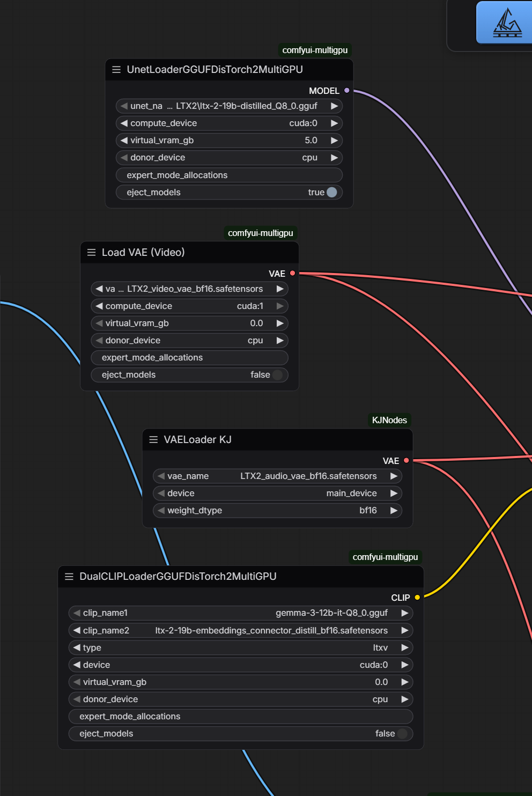532x796 pixels.
Task: Click comfyui-multigpu badge above Load VAE
Action: (x=261, y=233)
